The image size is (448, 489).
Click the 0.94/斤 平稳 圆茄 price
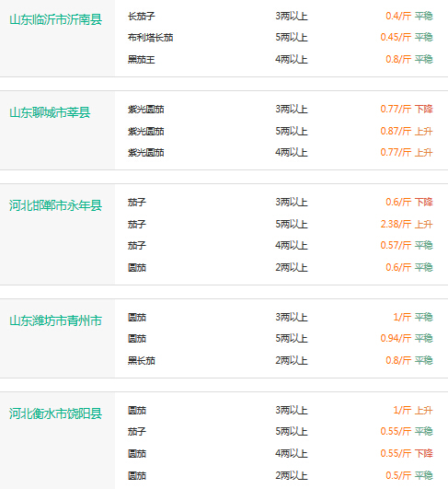[407, 338]
